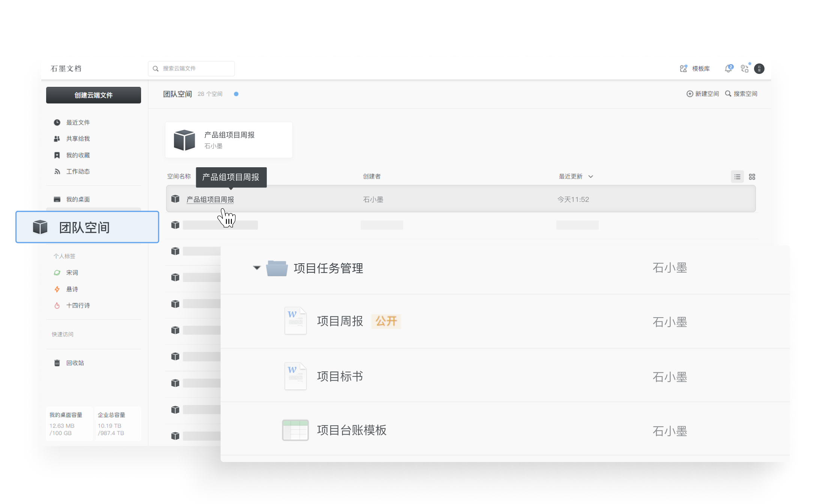Open the 项目台账模板 spreadsheet
813x504 pixels.
coord(352,430)
